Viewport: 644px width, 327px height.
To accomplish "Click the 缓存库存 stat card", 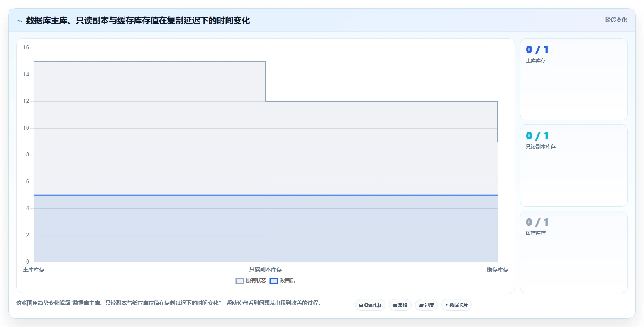I will (573, 252).
